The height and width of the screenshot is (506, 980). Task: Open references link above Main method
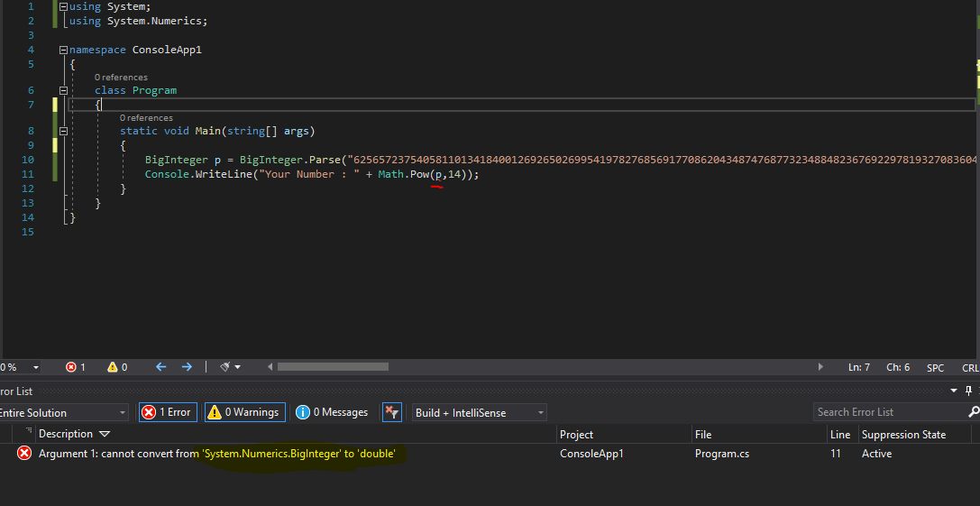(146, 117)
